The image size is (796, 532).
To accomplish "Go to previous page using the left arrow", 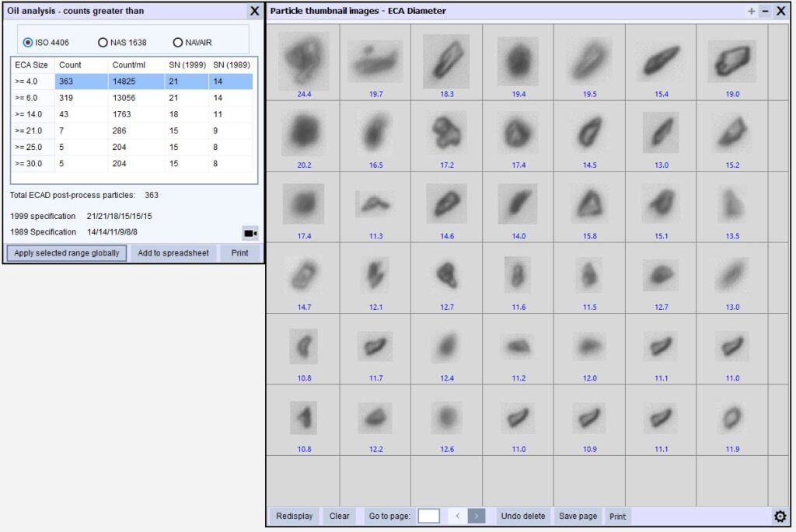I will [458, 515].
